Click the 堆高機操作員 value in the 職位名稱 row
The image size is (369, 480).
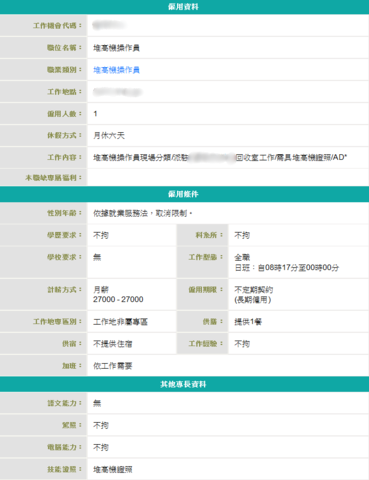pos(116,48)
